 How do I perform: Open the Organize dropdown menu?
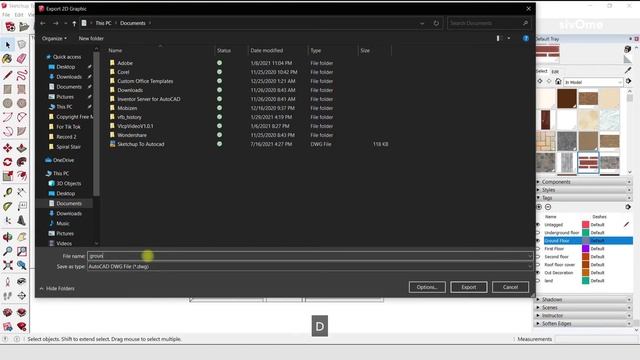54,38
